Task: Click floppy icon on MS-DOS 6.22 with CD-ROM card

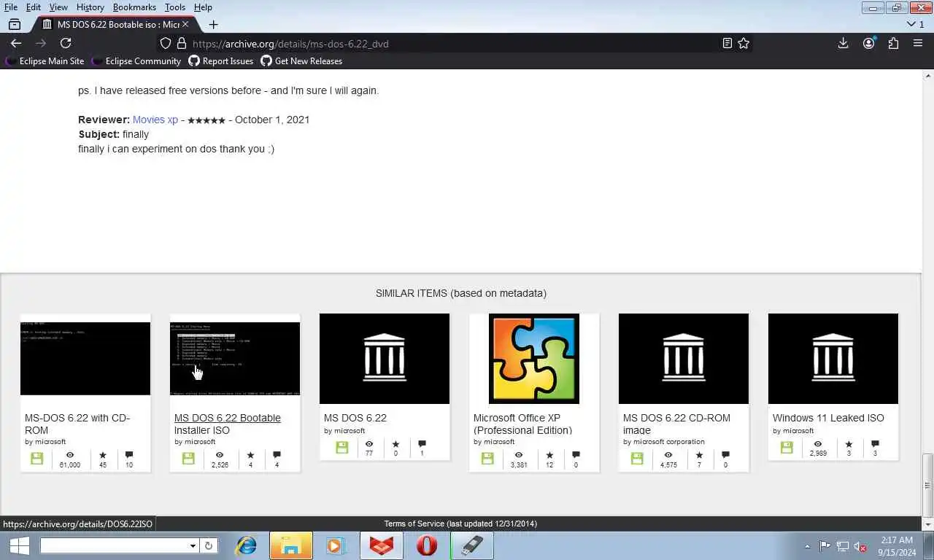Action: [x=37, y=458]
